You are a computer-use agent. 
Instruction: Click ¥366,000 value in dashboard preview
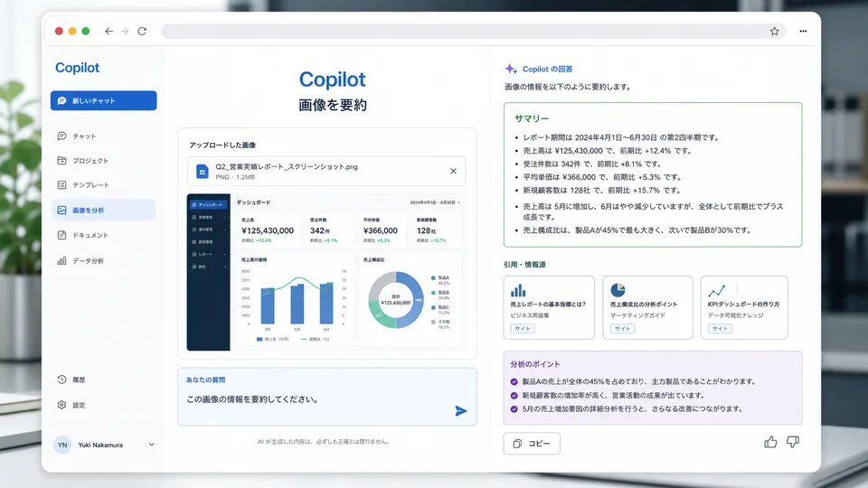381,230
